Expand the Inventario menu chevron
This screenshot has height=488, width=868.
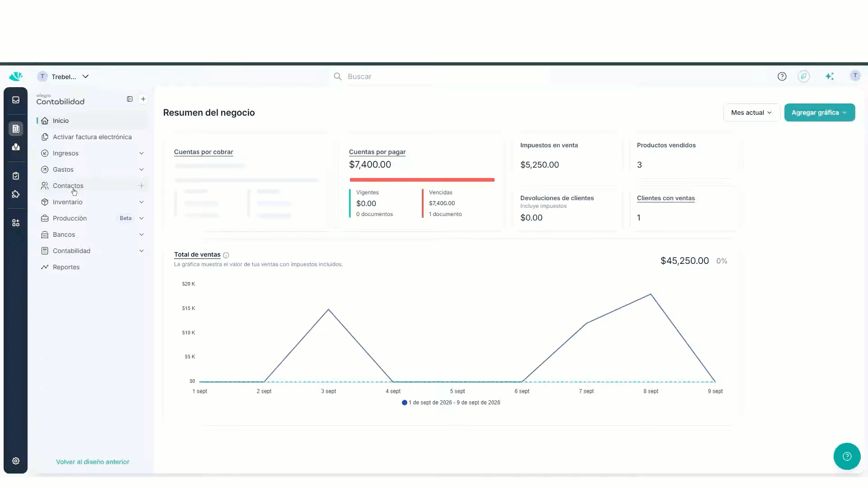(142, 202)
